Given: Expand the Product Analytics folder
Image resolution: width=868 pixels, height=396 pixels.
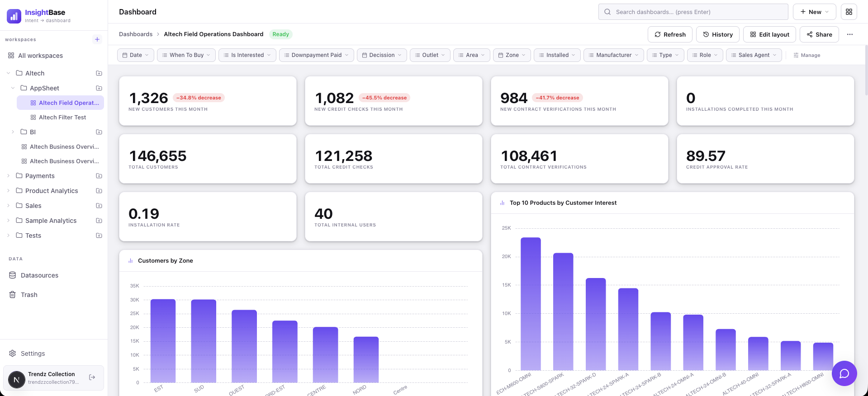Looking at the screenshot, I should 8,191.
